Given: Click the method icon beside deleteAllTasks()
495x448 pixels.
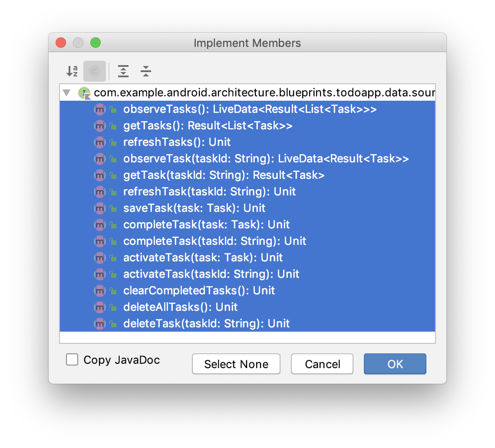Looking at the screenshot, I should click(100, 307).
